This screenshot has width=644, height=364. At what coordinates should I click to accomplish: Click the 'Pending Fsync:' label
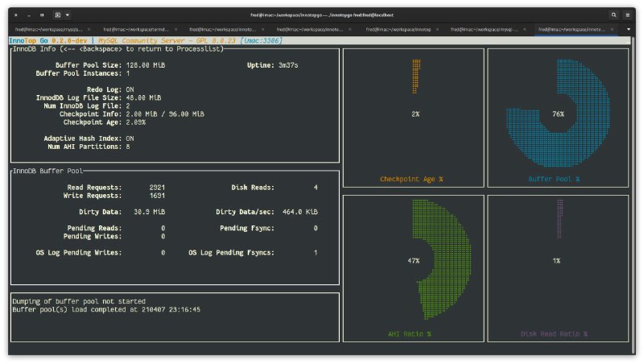tap(247, 228)
